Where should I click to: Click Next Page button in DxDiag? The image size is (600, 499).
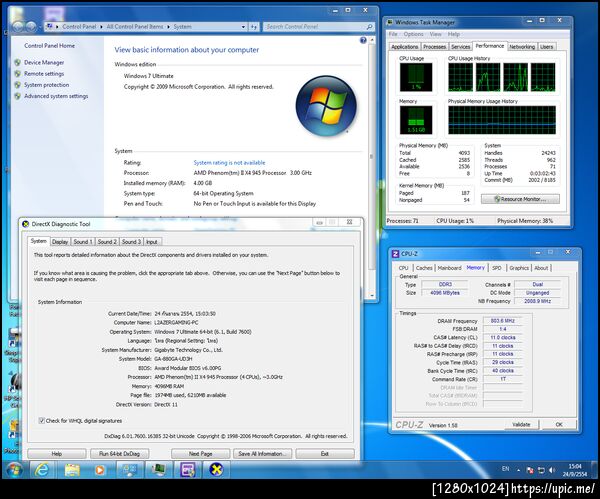point(201,454)
